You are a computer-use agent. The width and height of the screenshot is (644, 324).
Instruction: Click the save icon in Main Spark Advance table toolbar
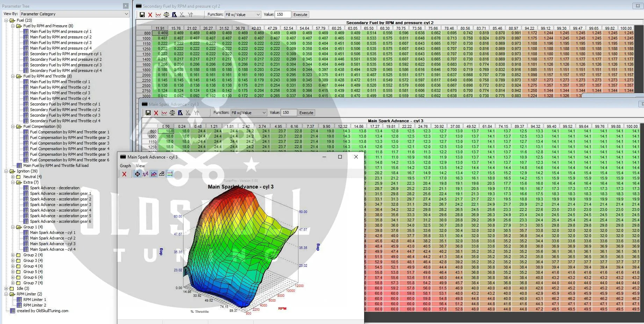[148, 113]
